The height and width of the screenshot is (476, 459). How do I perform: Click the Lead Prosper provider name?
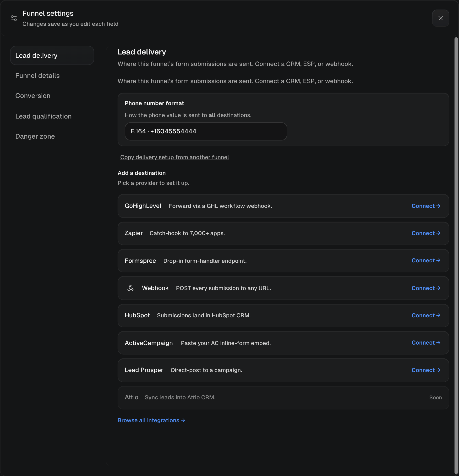coord(144,370)
